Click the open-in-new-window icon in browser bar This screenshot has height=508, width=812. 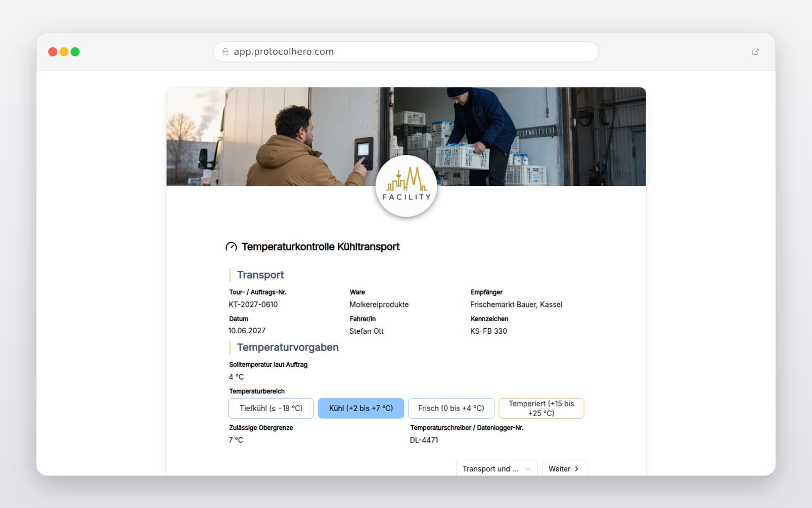pyautogui.click(x=755, y=52)
